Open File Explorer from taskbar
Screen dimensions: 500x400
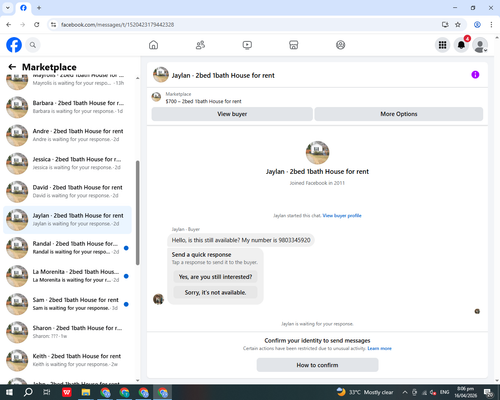(86, 392)
